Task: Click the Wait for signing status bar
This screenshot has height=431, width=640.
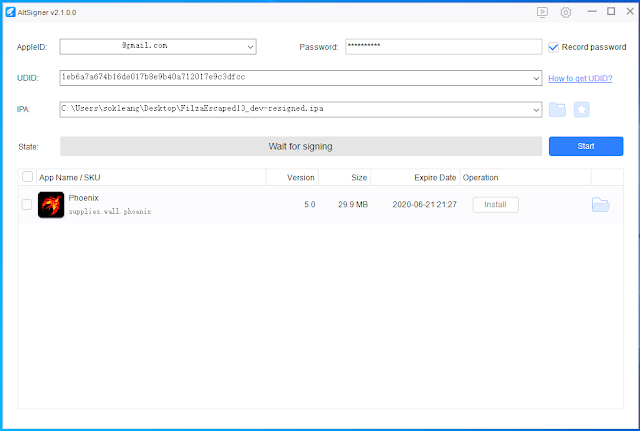Action: click(x=301, y=146)
